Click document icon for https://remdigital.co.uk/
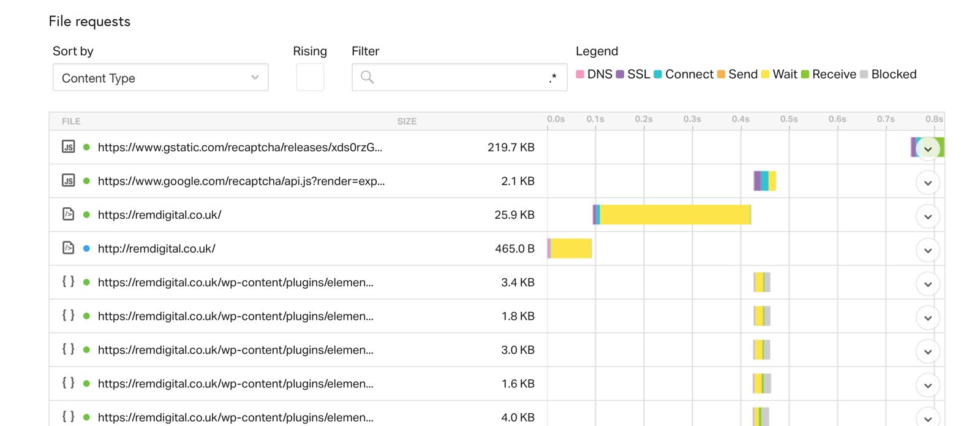The image size is (980, 426). coord(68,215)
